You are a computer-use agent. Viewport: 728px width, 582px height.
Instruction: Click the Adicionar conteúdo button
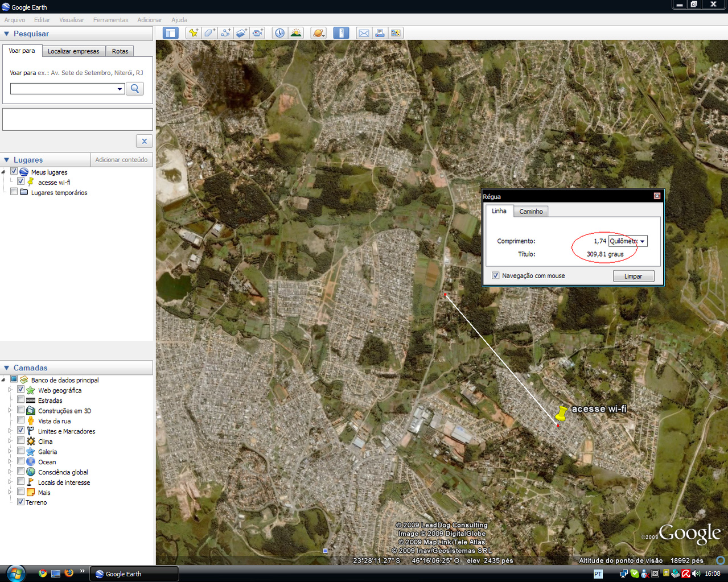point(121,160)
